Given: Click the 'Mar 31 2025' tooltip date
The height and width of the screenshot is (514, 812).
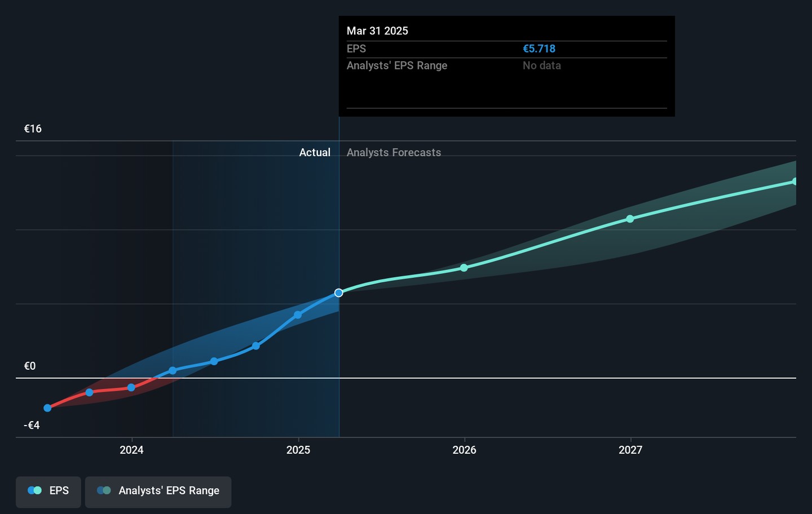Looking at the screenshot, I should point(377,31).
